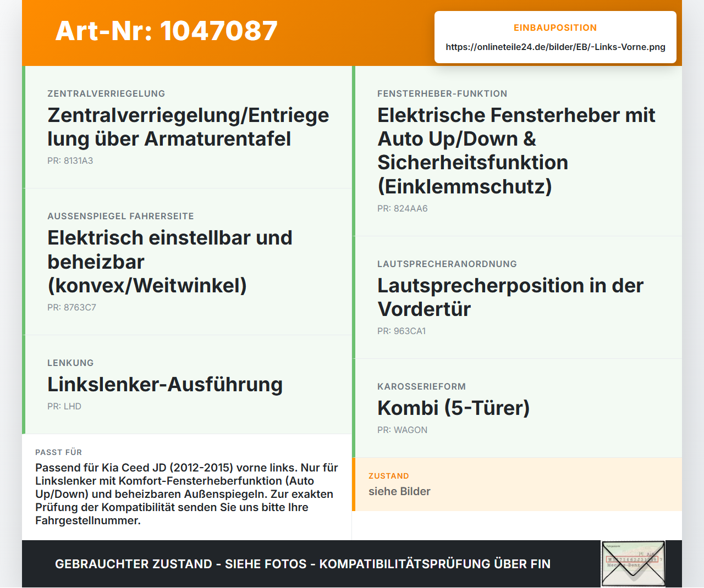704x588 pixels.
Task: Click the AUSSENSPIEGEL FAHRERSEITE label
Action: point(120,216)
